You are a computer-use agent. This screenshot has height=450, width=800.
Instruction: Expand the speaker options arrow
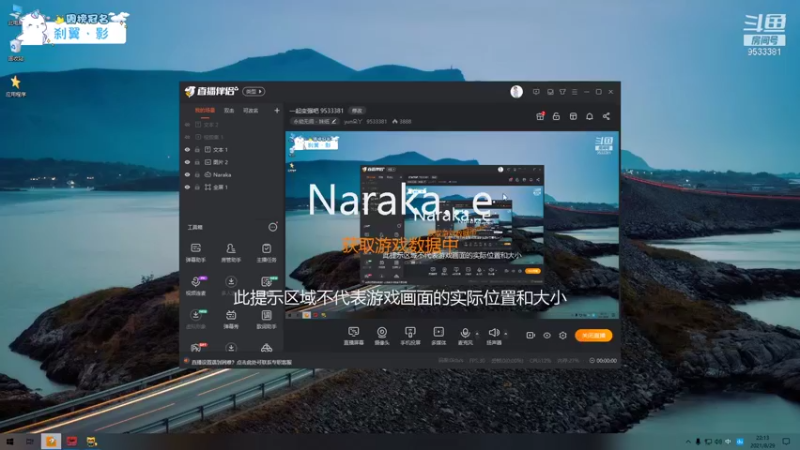[506, 334]
